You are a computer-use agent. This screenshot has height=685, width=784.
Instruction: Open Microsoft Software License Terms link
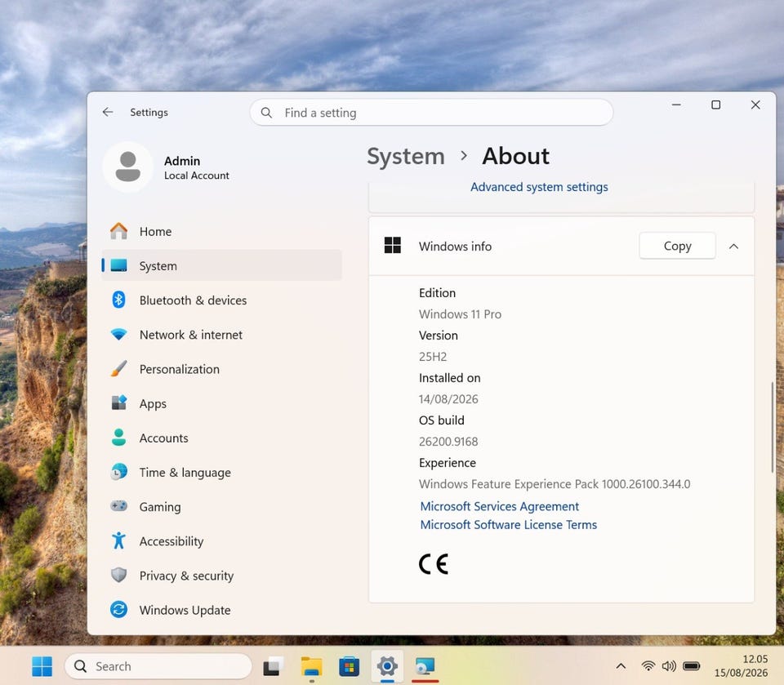[x=509, y=524]
